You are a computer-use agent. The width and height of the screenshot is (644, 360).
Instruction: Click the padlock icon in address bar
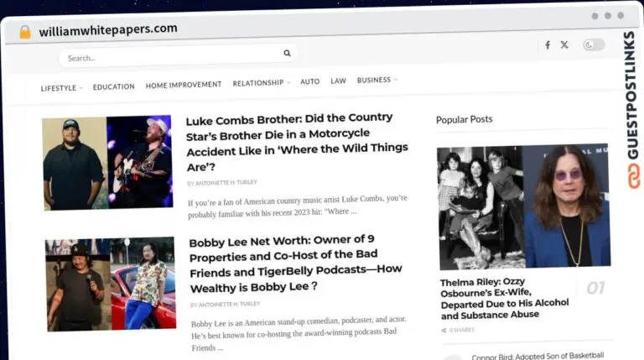25,31
